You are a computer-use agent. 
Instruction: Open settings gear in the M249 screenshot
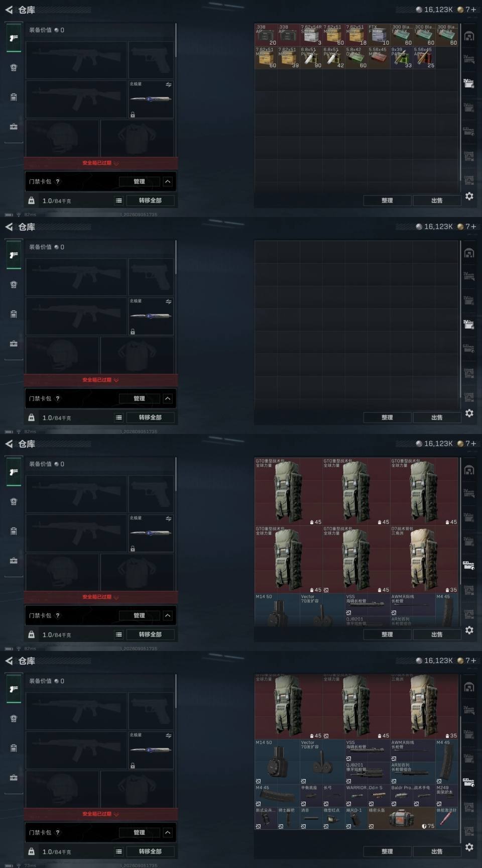[x=469, y=847]
